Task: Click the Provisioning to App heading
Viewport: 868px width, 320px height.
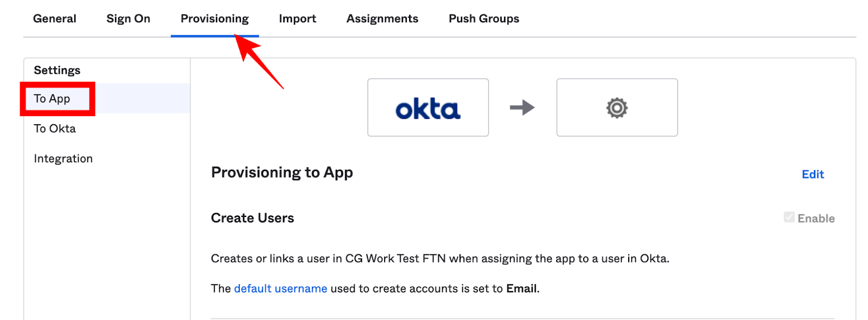Action: pyautogui.click(x=282, y=172)
